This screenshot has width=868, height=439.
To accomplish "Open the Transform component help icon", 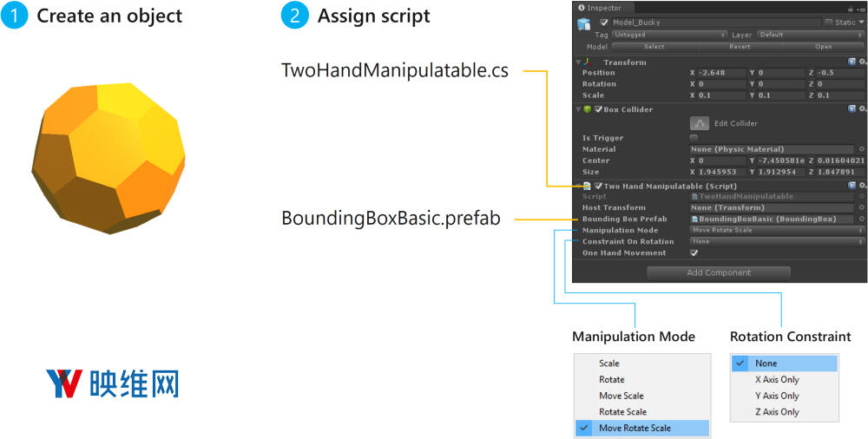I will point(852,62).
